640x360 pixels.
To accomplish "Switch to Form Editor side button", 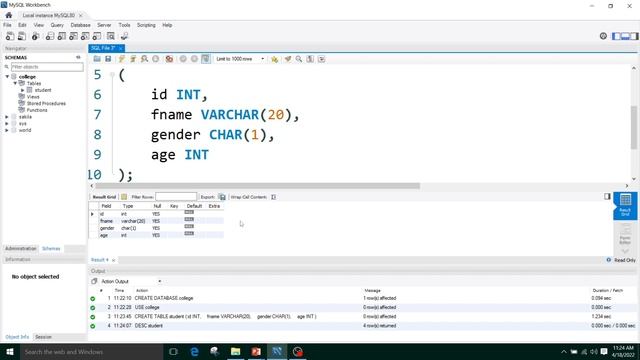I will coord(625,234).
